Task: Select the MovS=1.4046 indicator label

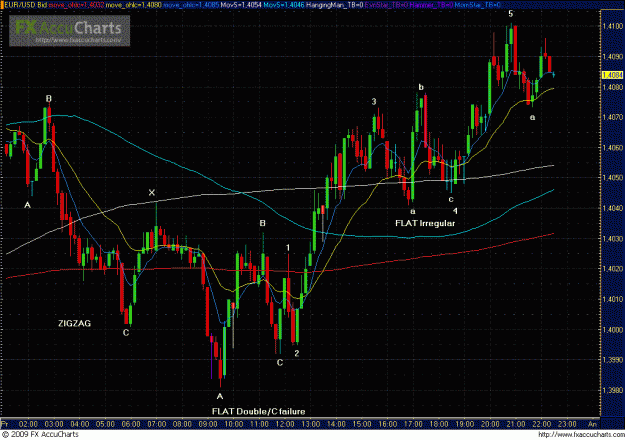Action: point(285,5)
